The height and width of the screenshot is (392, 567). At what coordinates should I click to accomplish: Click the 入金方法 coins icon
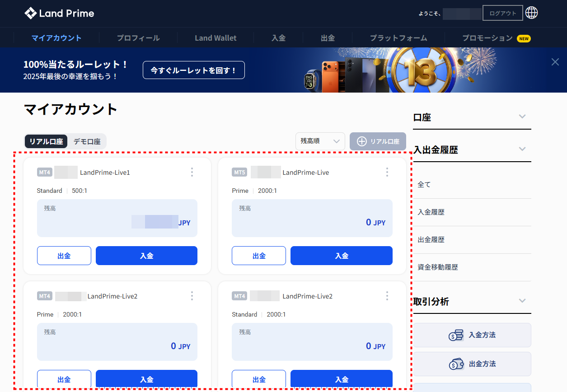point(456,335)
